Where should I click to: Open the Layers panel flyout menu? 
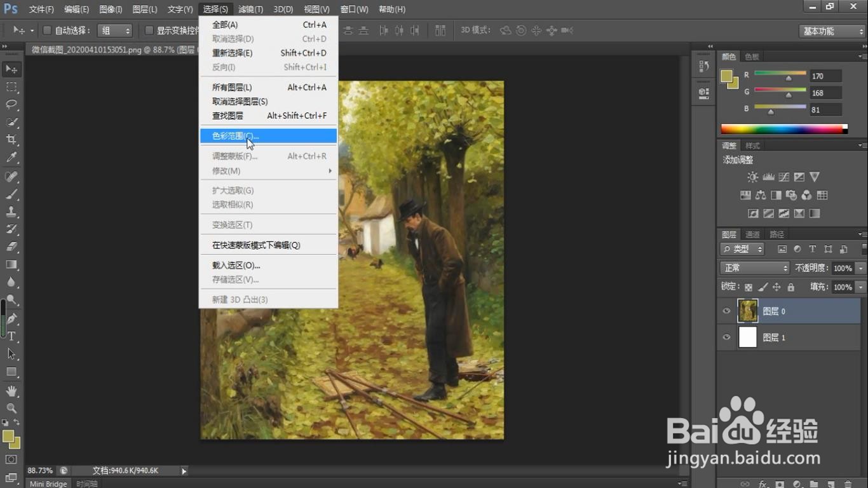[862, 234]
